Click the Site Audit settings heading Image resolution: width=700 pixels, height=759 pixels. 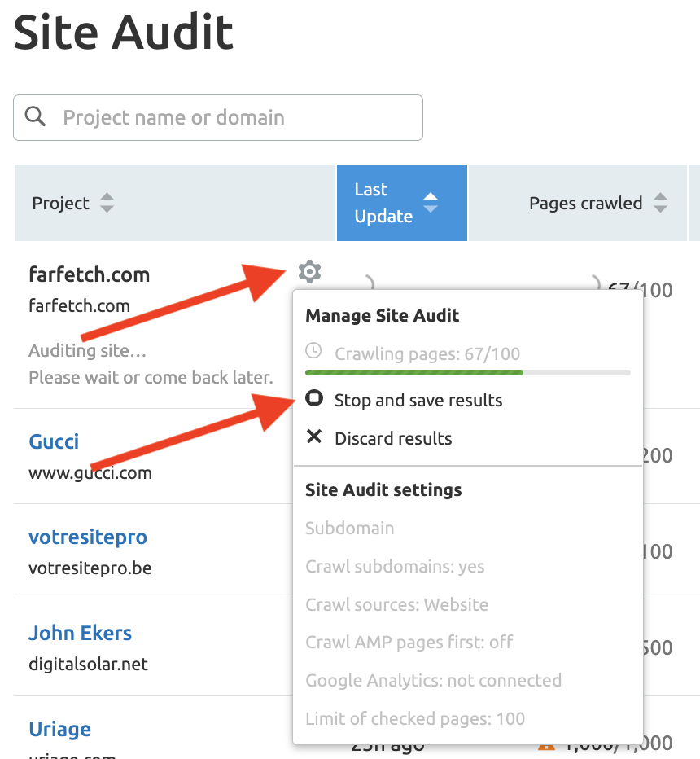click(383, 490)
